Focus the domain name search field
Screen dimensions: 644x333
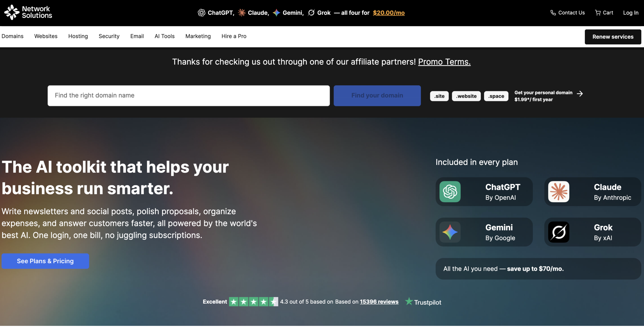[189, 96]
